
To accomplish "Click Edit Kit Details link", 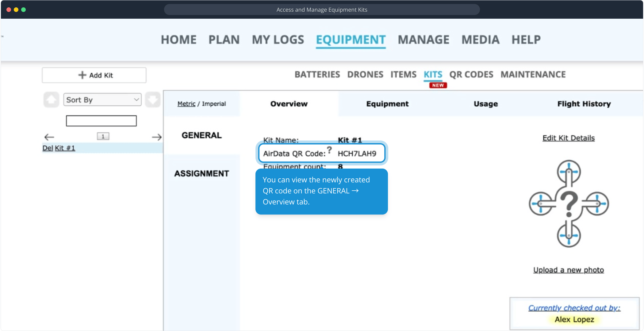I will (x=568, y=138).
